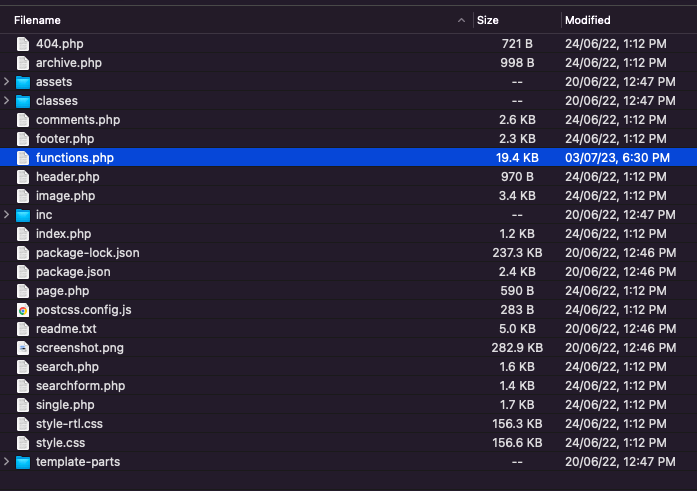Click the single.php file icon

pyautogui.click(x=23, y=405)
